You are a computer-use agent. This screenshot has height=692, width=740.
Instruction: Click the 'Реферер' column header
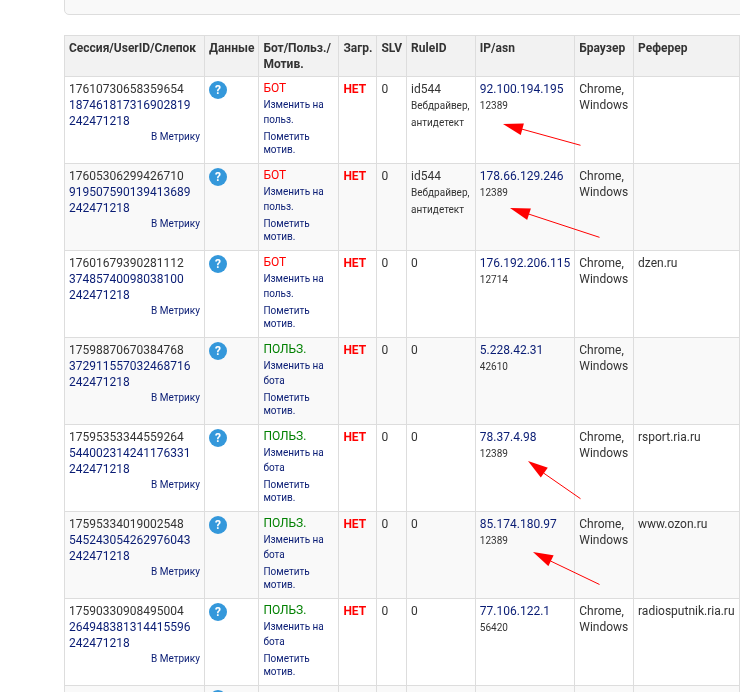click(x=662, y=47)
